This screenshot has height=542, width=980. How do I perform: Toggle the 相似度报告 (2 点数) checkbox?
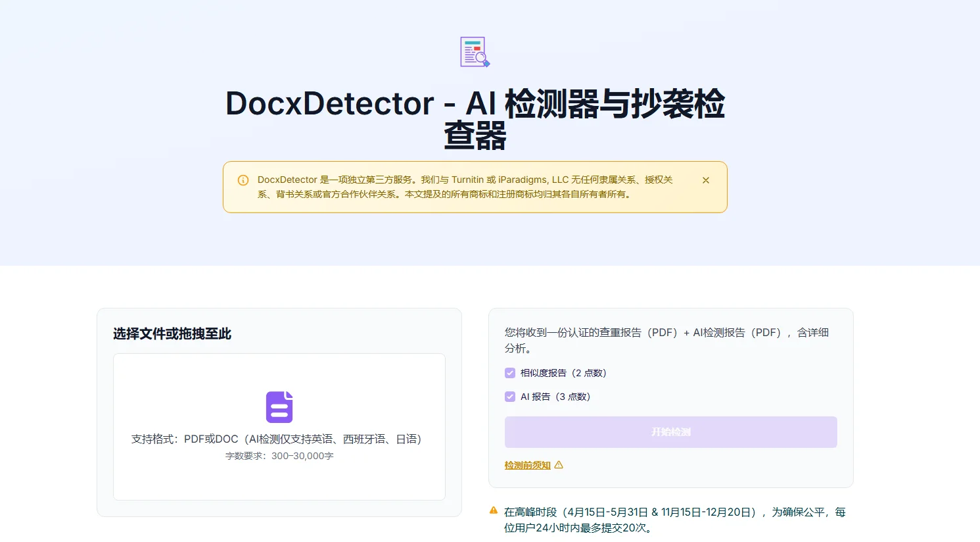pyautogui.click(x=510, y=373)
